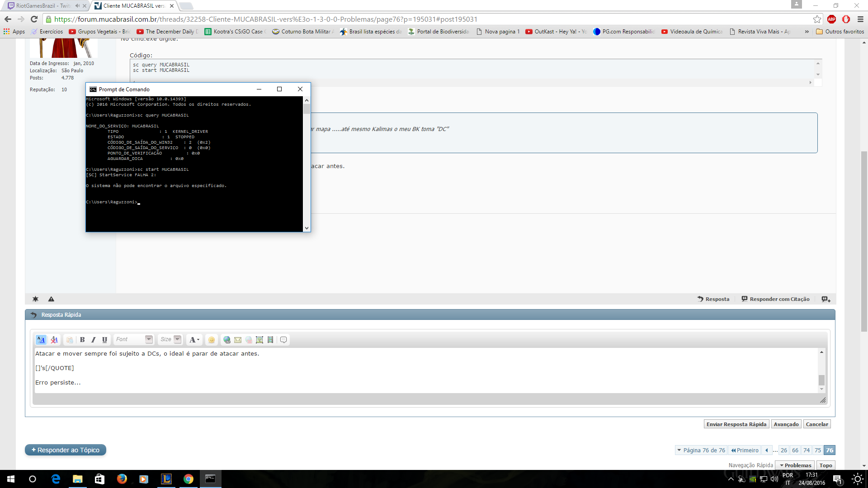Open the Font dropdown
Viewport: 868px width, 488px height.
pos(134,339)
